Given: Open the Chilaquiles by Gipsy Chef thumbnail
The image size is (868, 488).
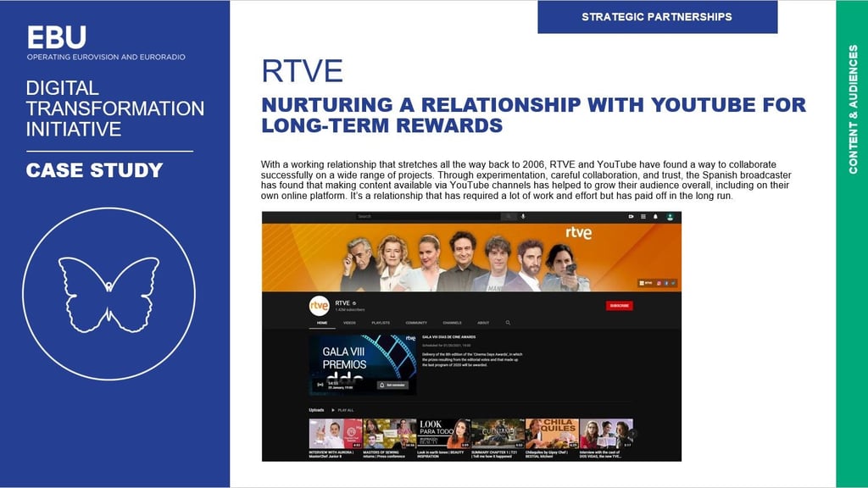Looking at the screenshot, I should (552, 433).
